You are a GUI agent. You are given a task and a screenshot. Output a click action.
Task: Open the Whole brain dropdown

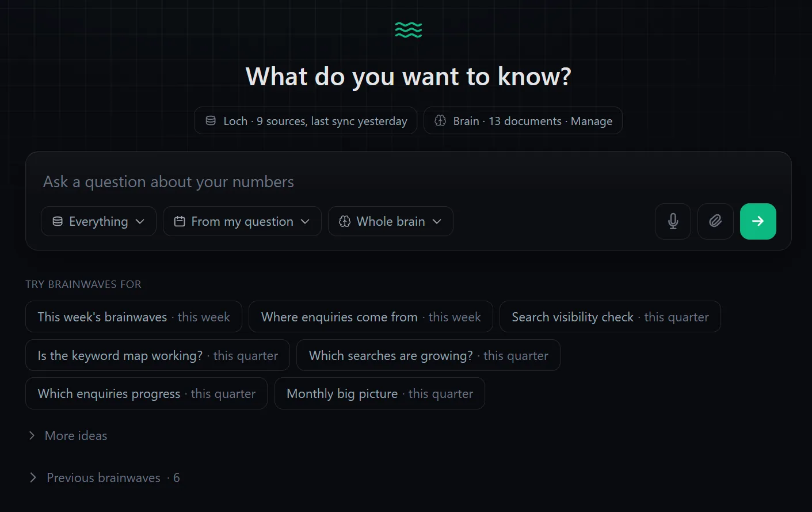point(391,221)
